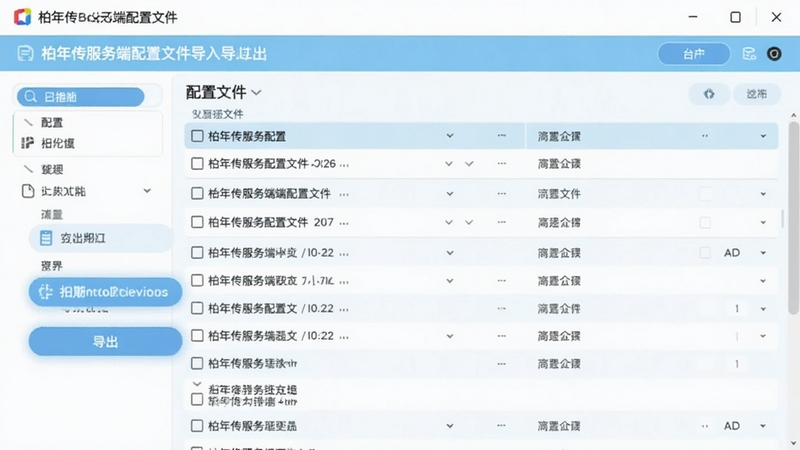Click the AD label in the last full row
800x450 pixels.
coord(732,426)
